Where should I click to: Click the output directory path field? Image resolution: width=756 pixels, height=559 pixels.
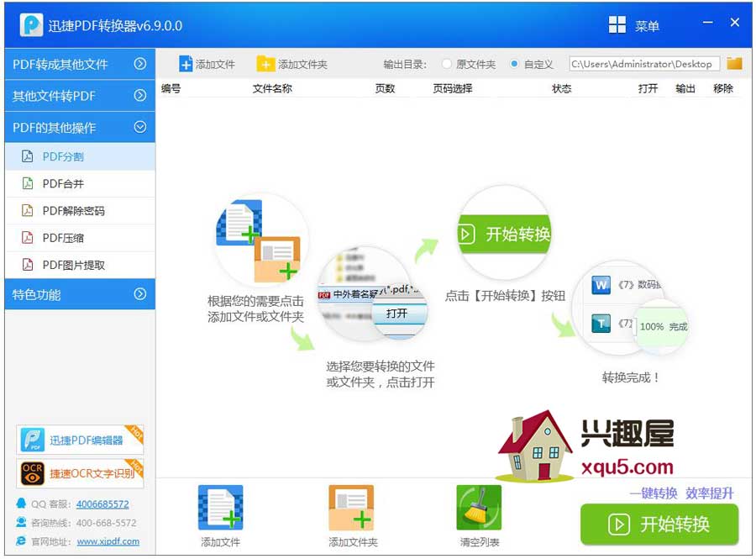pos(645,63)
